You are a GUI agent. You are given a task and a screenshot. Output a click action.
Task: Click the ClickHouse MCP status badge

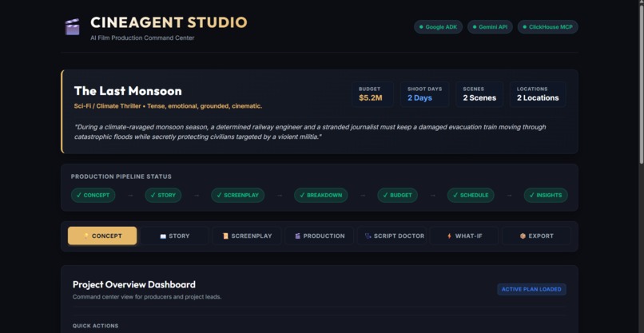click(548, 27)
